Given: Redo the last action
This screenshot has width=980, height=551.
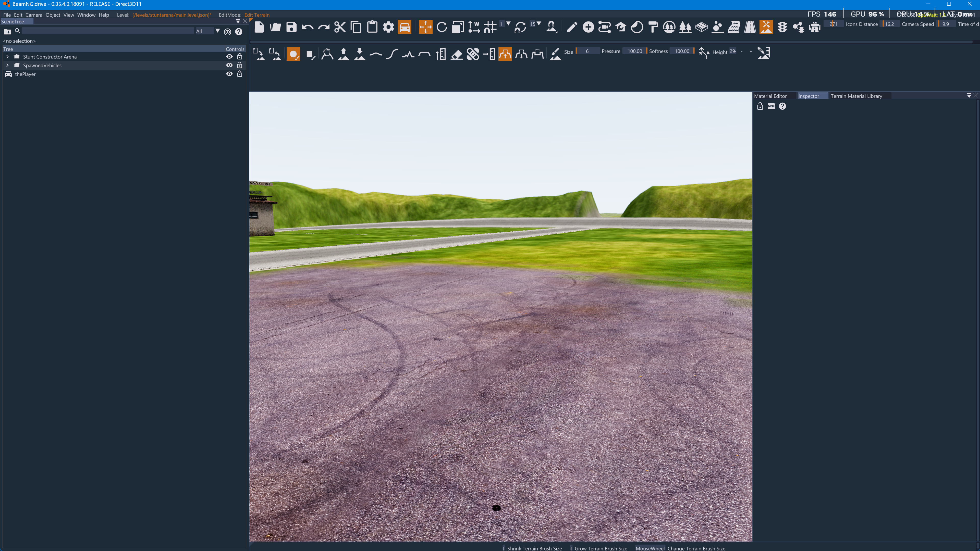Looking at the screenshot, I should point(324,27).
